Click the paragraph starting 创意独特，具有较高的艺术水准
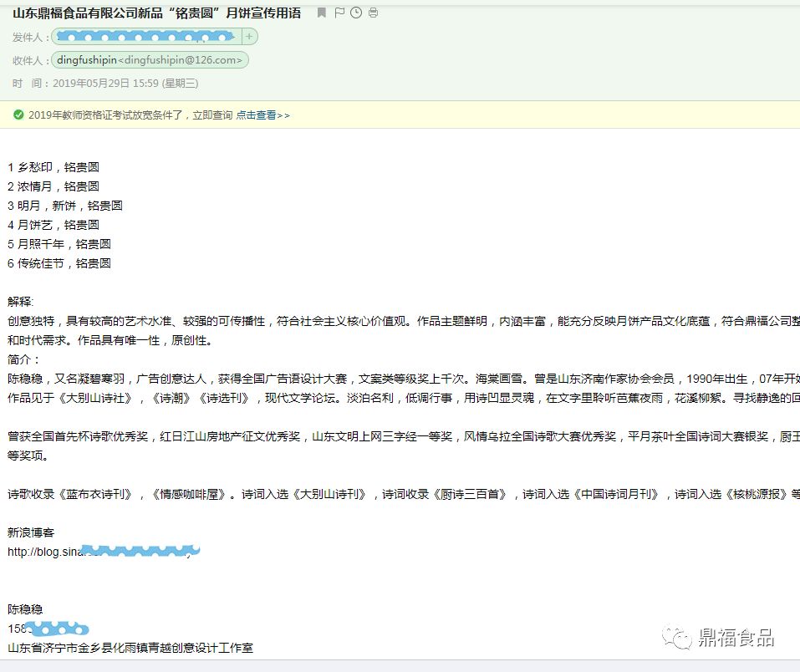The height and width of the screenshot is (672, 800). [404, 321]
